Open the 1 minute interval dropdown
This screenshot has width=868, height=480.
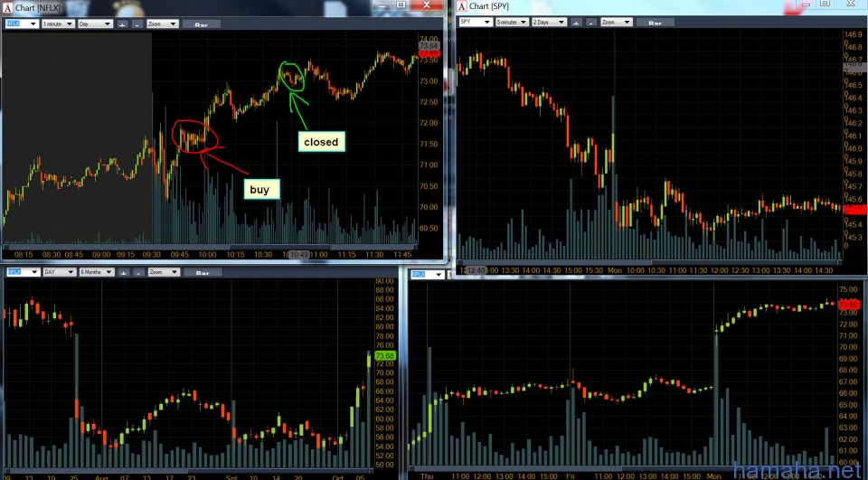pyautogui.click(x=59, y=24)
